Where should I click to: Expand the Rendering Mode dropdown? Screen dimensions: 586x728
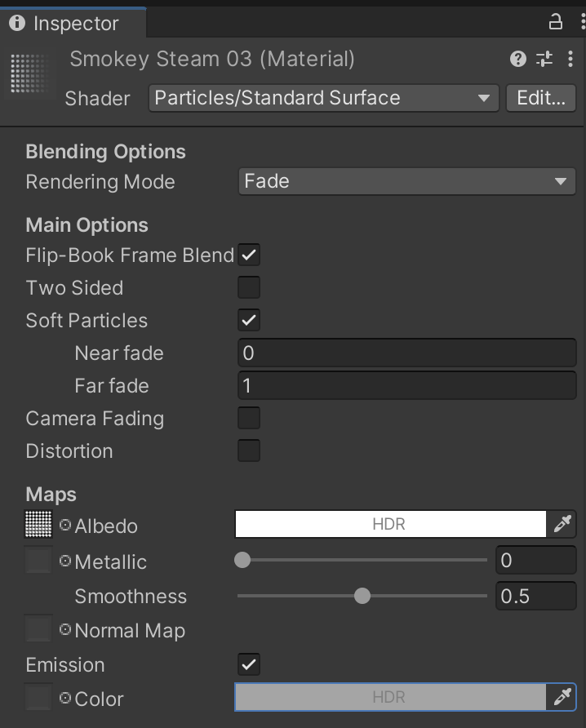(x=406, y=181)
